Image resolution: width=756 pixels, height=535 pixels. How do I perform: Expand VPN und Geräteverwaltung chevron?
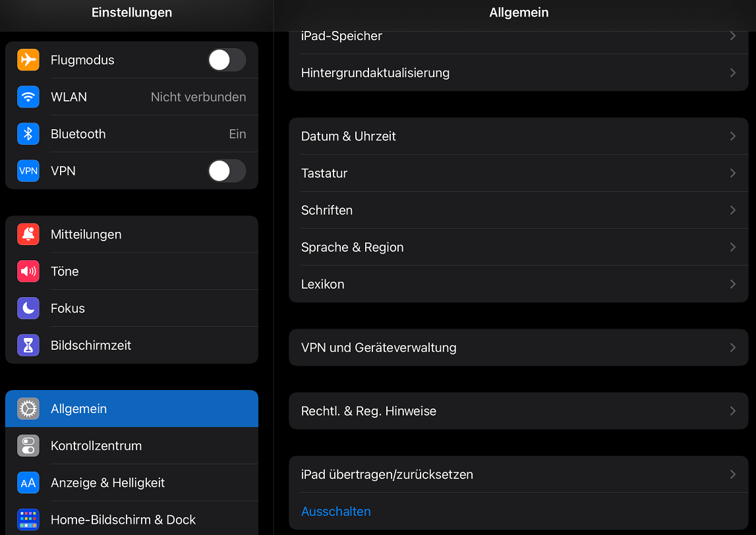coord(732,347)
